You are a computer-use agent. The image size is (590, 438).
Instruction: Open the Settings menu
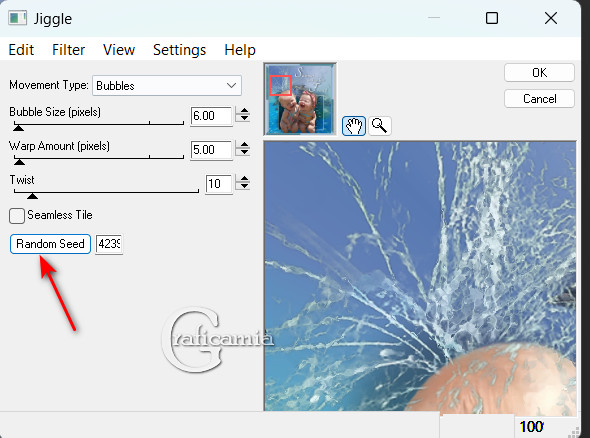(179, 50)
